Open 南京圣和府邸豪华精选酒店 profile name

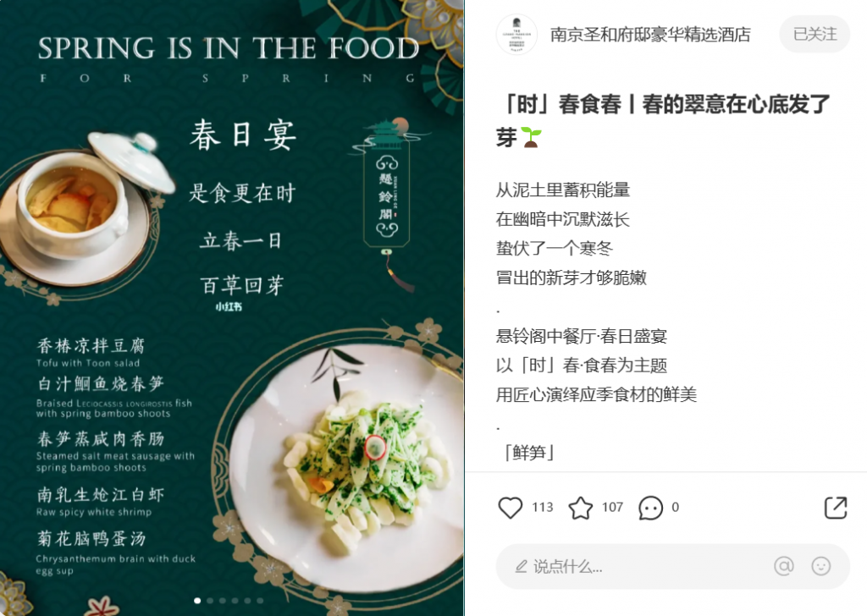pyautogui.click(x=650, y=35)
